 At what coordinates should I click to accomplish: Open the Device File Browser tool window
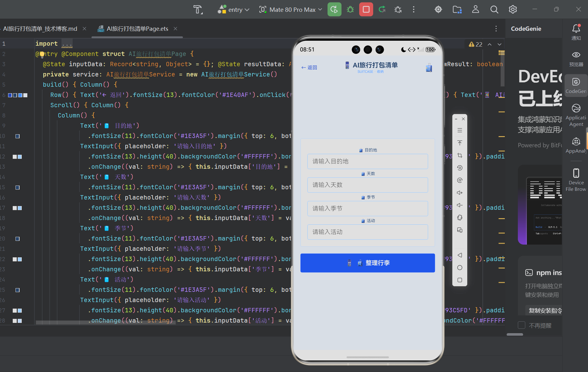click(x=576, y=180)
